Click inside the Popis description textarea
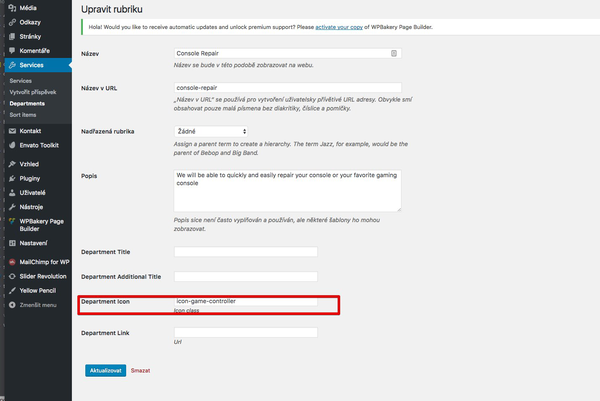This screenshot has height=401, width=600. pyautogui.click(x=287, y=191)
